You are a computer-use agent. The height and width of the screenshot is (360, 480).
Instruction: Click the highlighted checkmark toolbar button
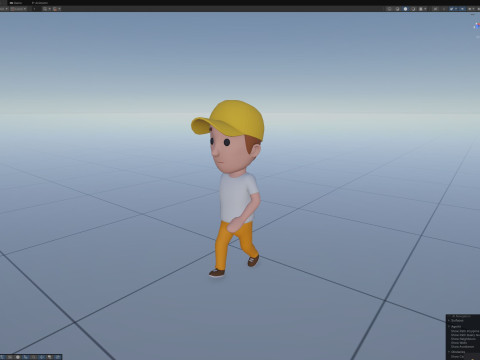pos(451,9)
